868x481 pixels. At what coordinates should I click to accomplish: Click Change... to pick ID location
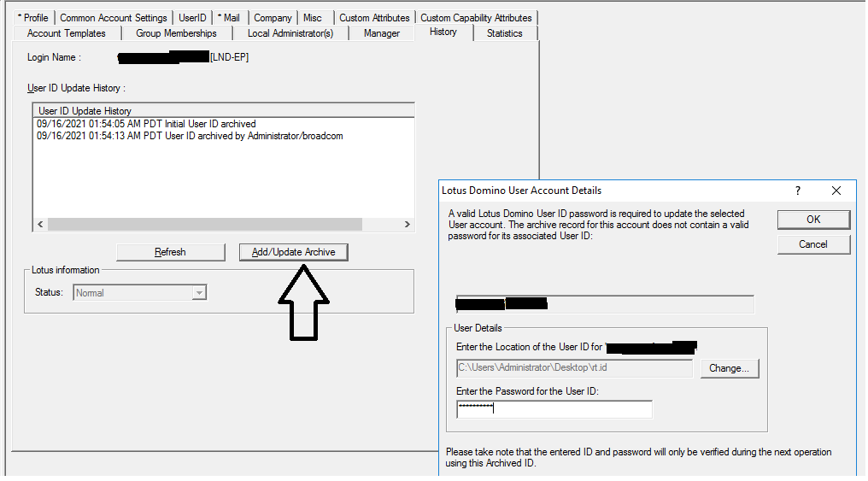[x=729, y=368]
